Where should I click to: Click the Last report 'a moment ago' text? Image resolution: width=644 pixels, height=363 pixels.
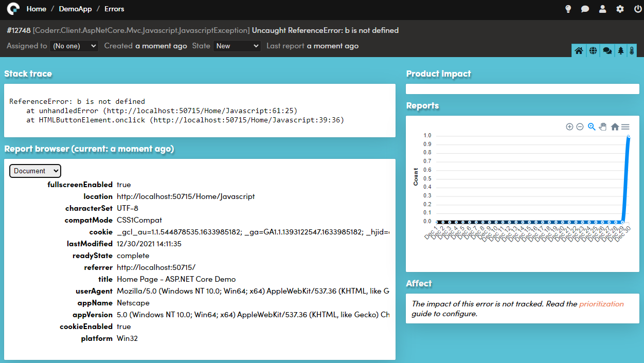333,46
